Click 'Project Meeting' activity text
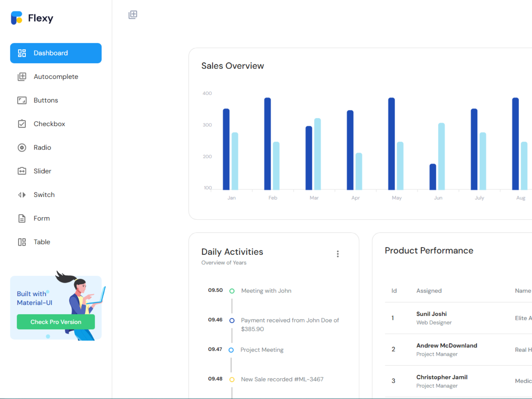Screen dimensions: 532x399 (x=262, y=350)
